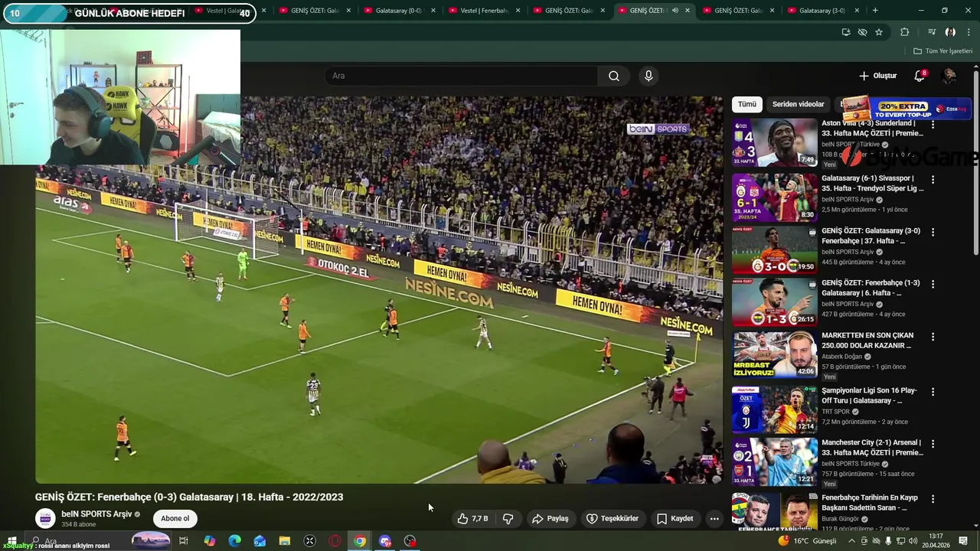Open options menu for Manchester City (2-1) Arsenal video
980x551 pixels.
point(933,443)
